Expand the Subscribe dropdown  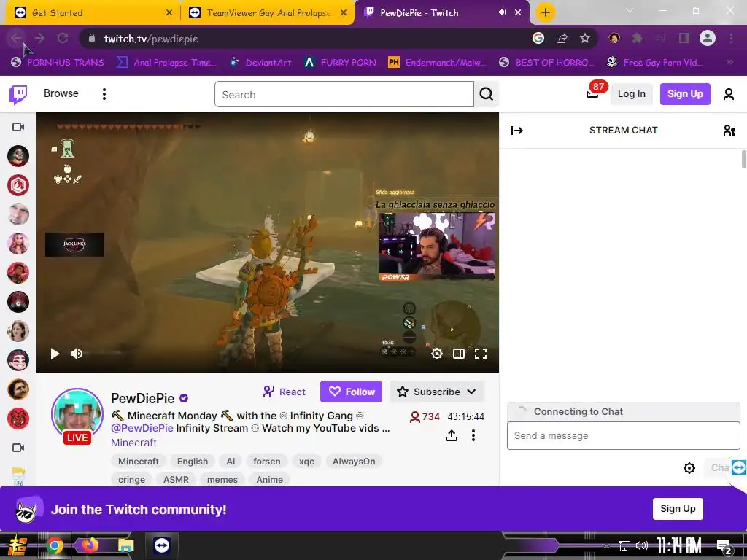(471, 392)
